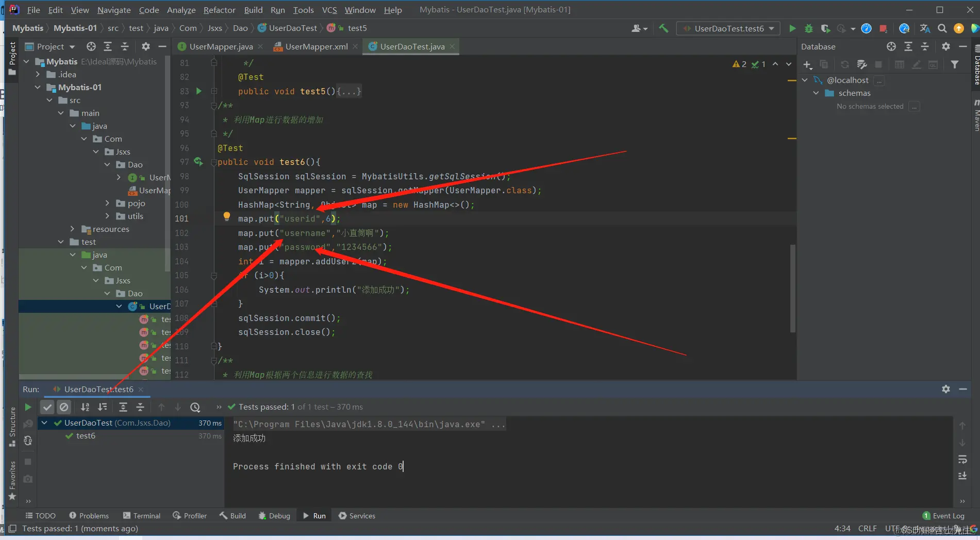Start debugging with the green bug icon

tap(809, 28)
